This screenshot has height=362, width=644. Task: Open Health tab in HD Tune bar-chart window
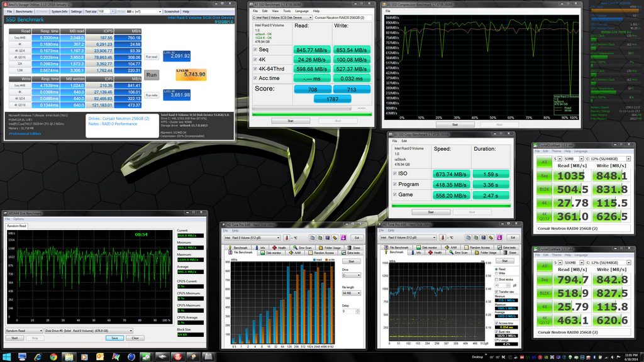(279, 248)
